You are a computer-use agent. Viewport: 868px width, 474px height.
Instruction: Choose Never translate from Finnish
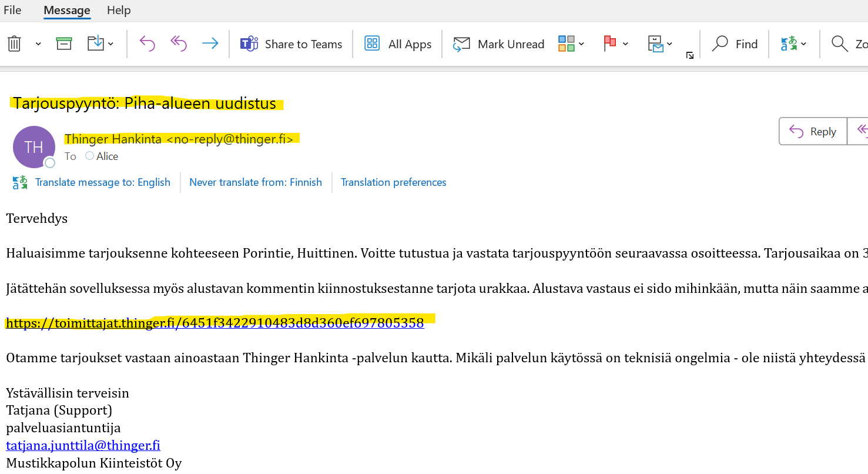[256, 182]
